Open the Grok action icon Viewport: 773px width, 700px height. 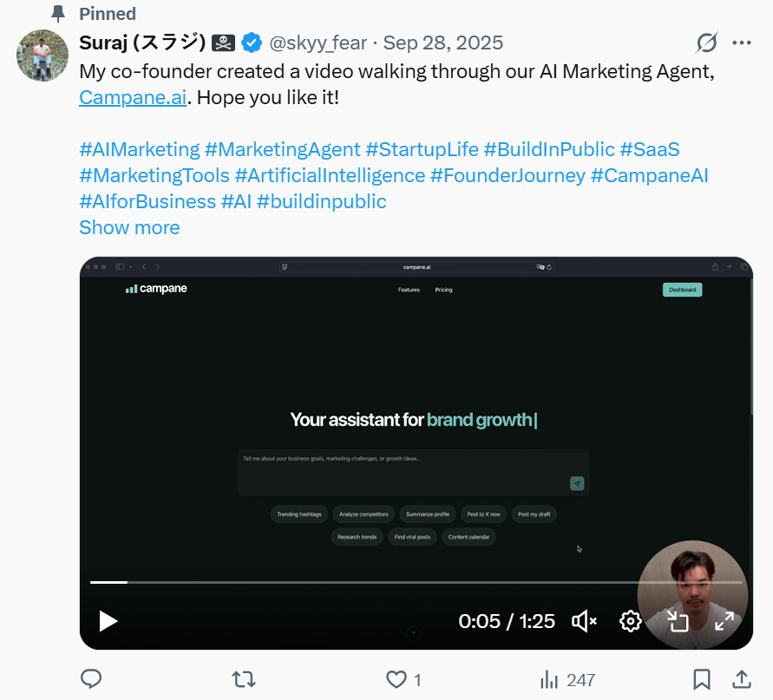click(707, 43)
